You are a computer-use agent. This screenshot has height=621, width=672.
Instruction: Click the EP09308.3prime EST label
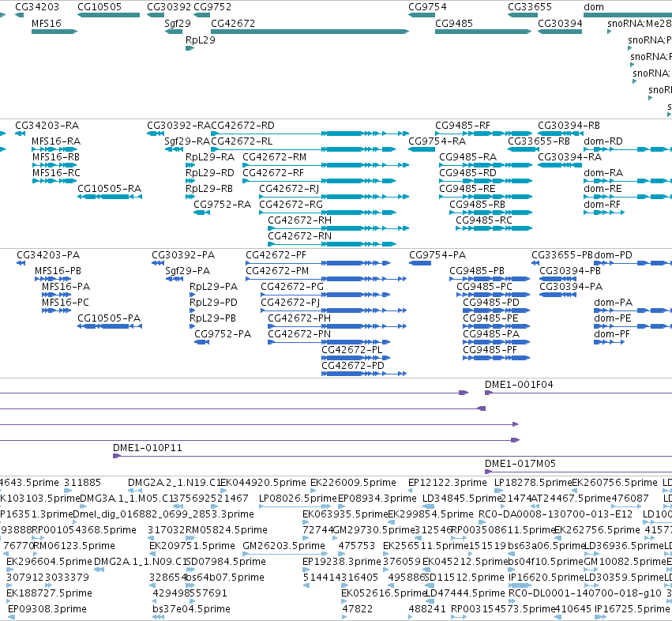pos(47,609)
